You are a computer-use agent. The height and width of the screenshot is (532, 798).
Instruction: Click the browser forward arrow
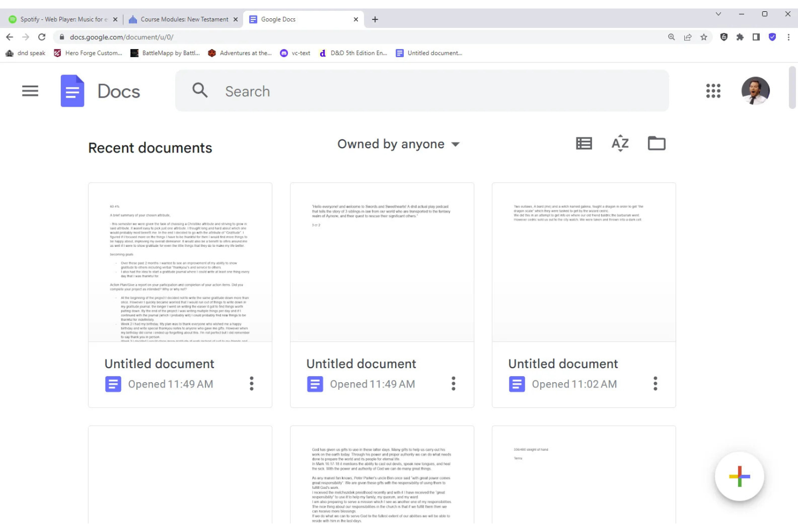[25, 37]
